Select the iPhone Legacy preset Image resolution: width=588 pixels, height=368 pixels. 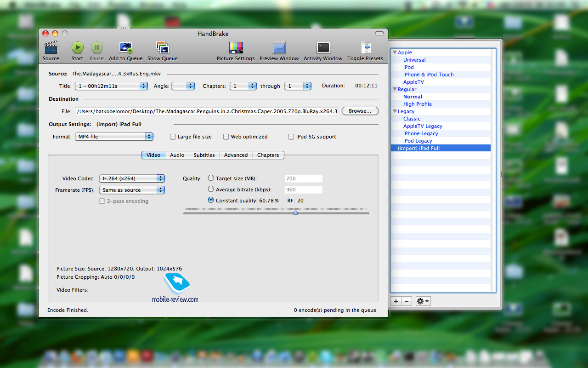pos(421,133)
